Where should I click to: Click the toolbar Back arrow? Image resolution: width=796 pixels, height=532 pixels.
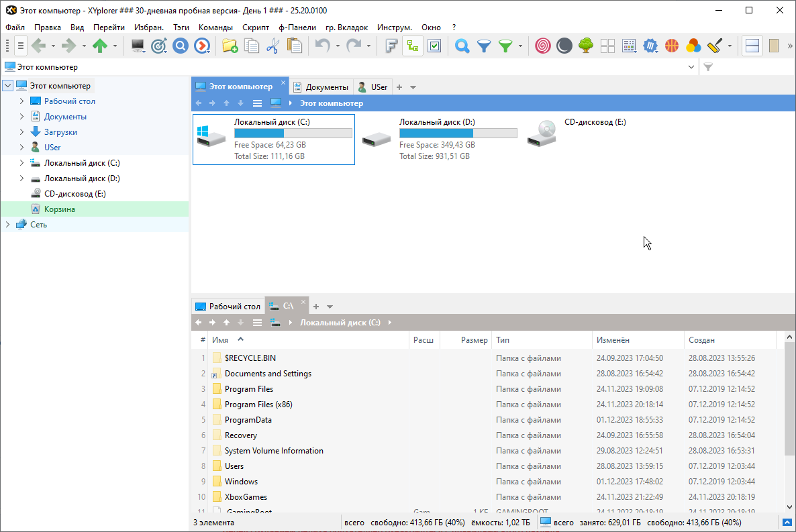pos(38,46)
